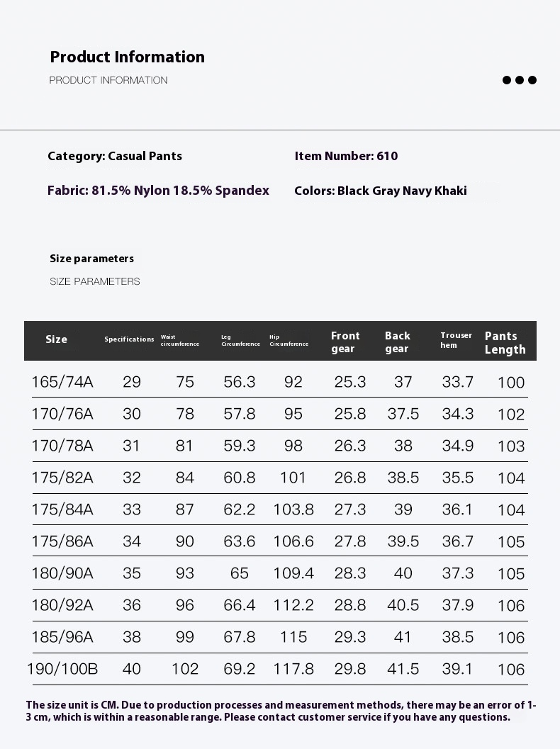Click the size unit disclaimer note
This screenshot has height=749, width=560.
(x=281, y=711)
